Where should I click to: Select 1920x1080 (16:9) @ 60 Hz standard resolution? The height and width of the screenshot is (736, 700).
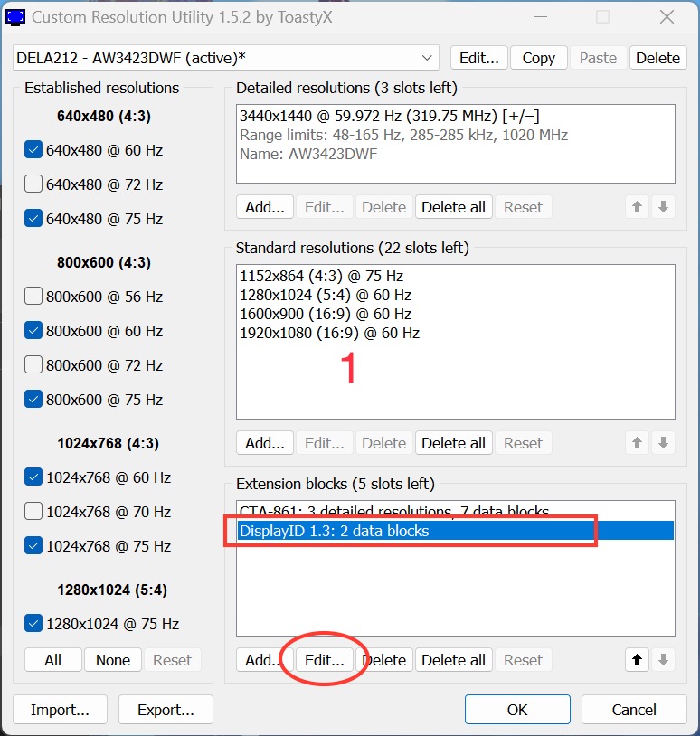pos(329,333)
